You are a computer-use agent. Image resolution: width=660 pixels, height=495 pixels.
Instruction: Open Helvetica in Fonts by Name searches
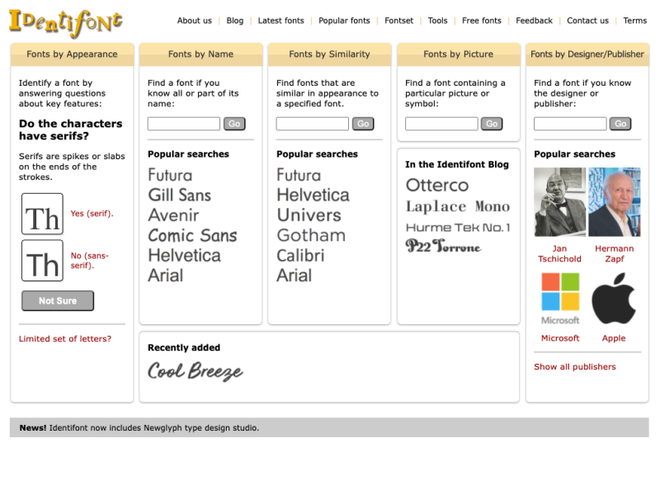(184, 255)
